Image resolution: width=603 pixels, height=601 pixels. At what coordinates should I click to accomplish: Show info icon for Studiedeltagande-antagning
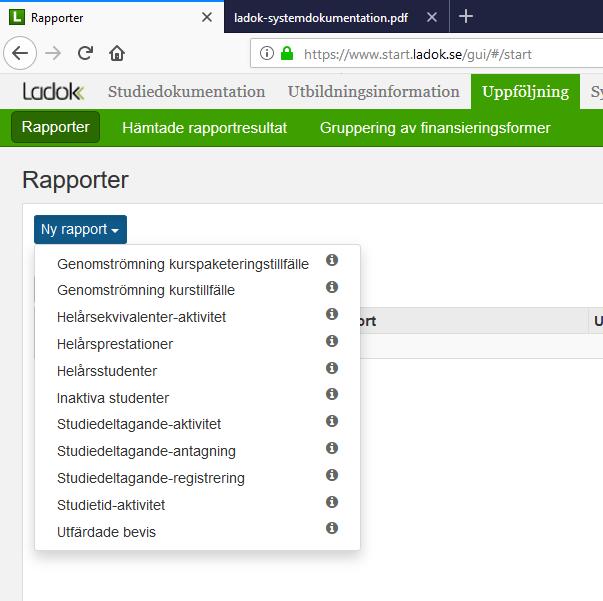(332, 448)
